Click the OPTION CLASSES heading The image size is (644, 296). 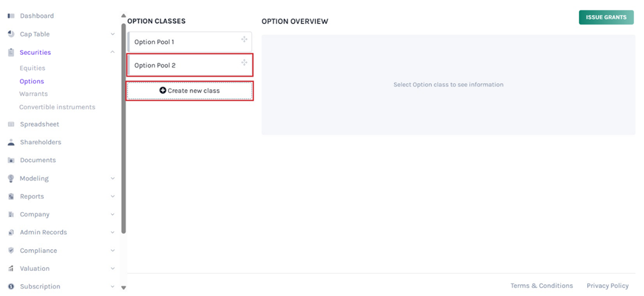click(x=157, y=21)
